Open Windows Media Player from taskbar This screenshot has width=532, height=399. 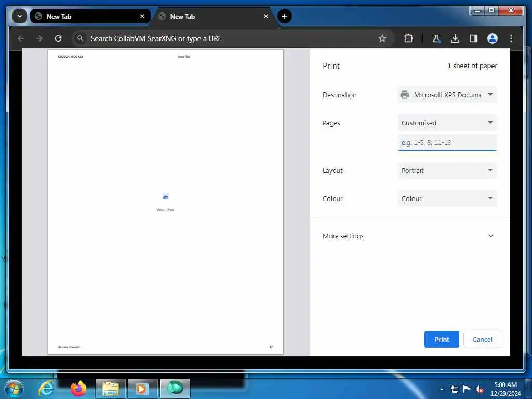(142, 389)
